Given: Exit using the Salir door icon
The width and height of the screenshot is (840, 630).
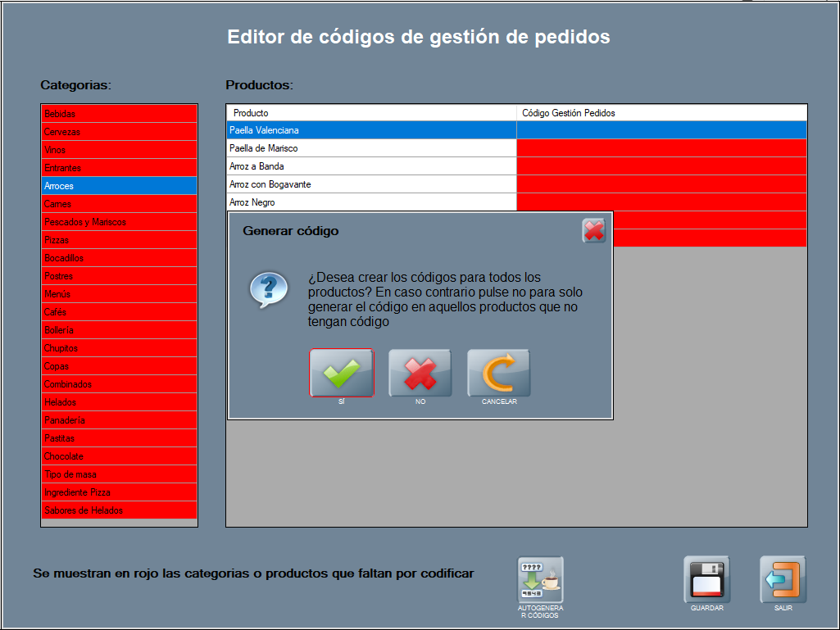Looking at the screenshot, I should [x=783, y=580].
